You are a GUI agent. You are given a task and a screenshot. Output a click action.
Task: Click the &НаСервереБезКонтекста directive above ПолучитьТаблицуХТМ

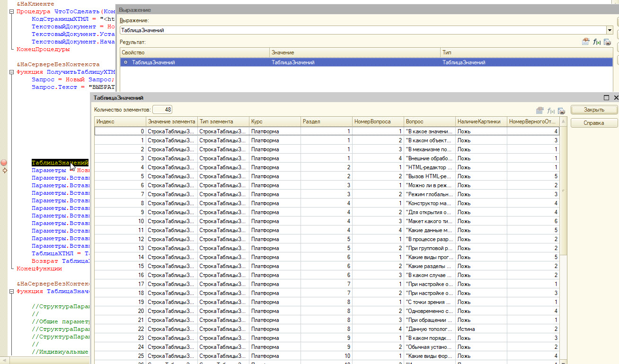58,64
